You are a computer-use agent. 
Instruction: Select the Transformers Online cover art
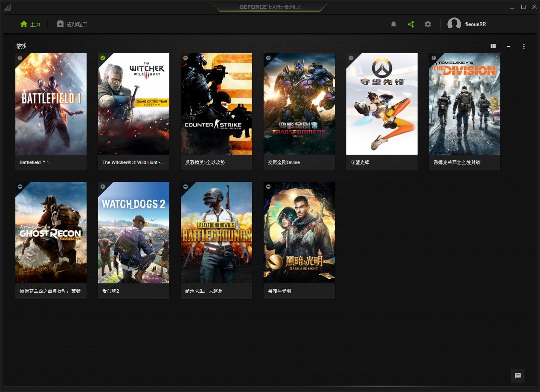[299, 104]
